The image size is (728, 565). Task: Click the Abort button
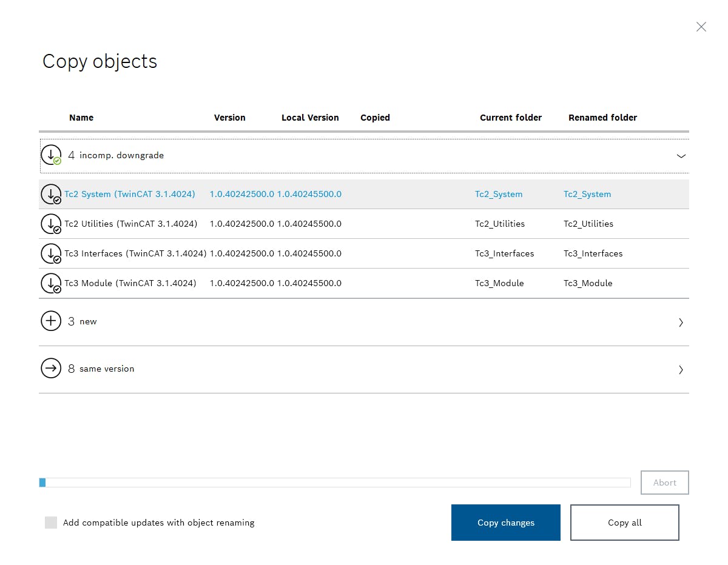point(664,483)
